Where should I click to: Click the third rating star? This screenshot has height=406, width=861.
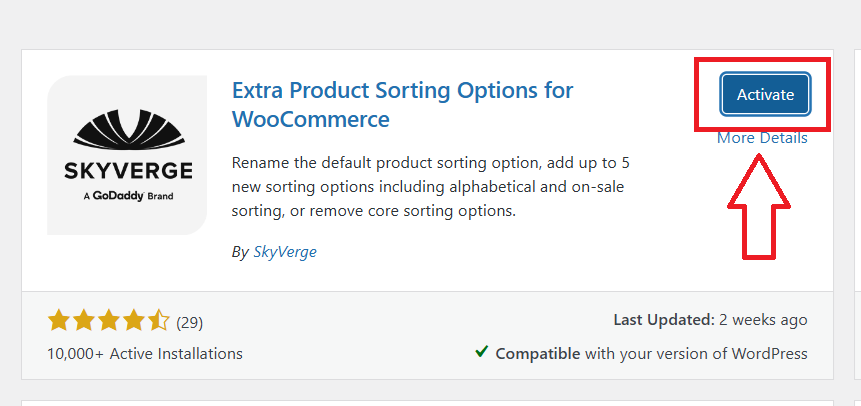click(109, 321)
